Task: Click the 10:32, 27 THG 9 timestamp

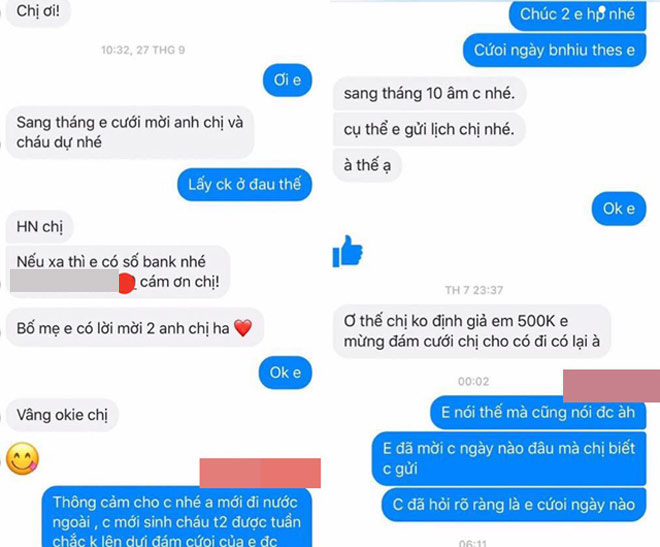Action: tap(143, 50)
